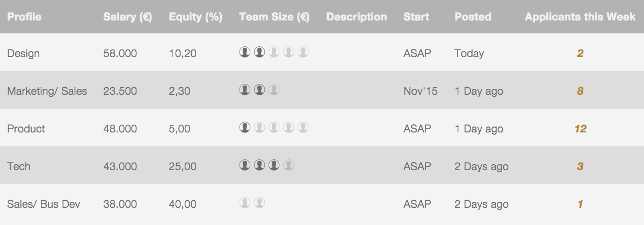Click the Team Size column header
Image resolution: width=644 pixels, height=225 pixels.
click(274, 17)
